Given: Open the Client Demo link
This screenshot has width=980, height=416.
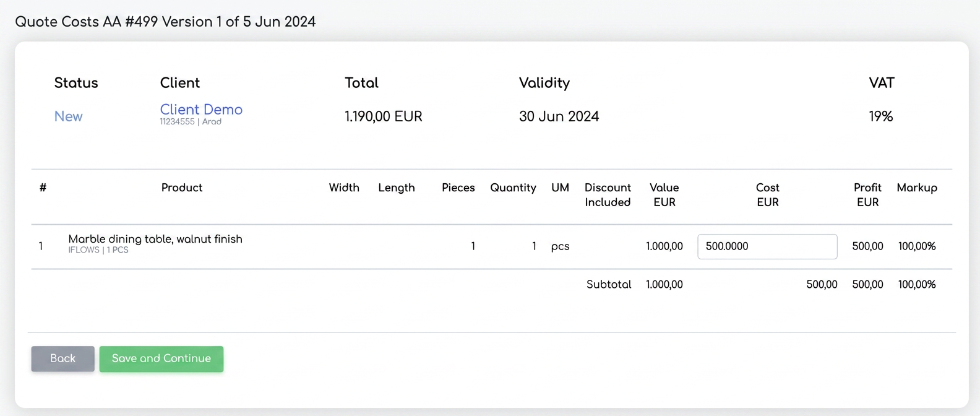Looking at the screenshot, I should [x=201, y=110].
